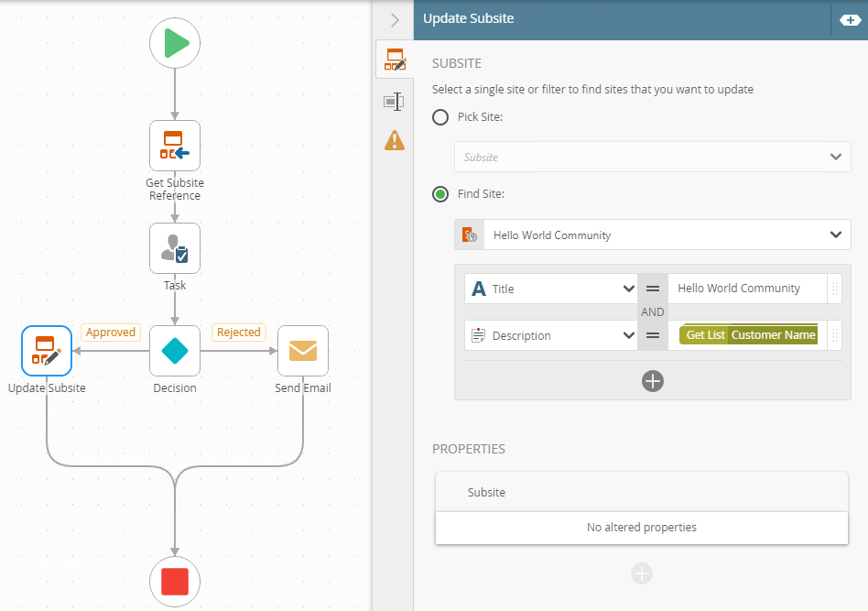Click the equals operator for Description

coord(653,335)
